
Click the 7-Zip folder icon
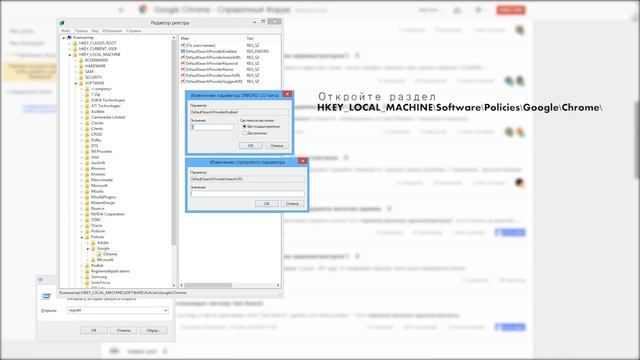(87, 95)
